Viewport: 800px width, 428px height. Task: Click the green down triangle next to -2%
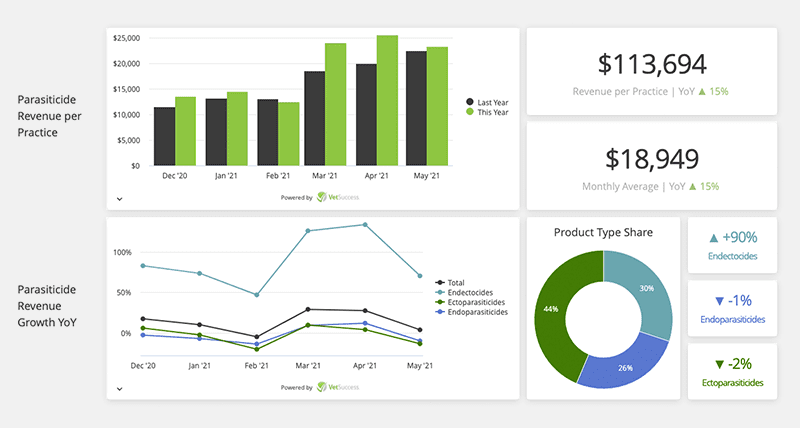click(x=719, y=363)
